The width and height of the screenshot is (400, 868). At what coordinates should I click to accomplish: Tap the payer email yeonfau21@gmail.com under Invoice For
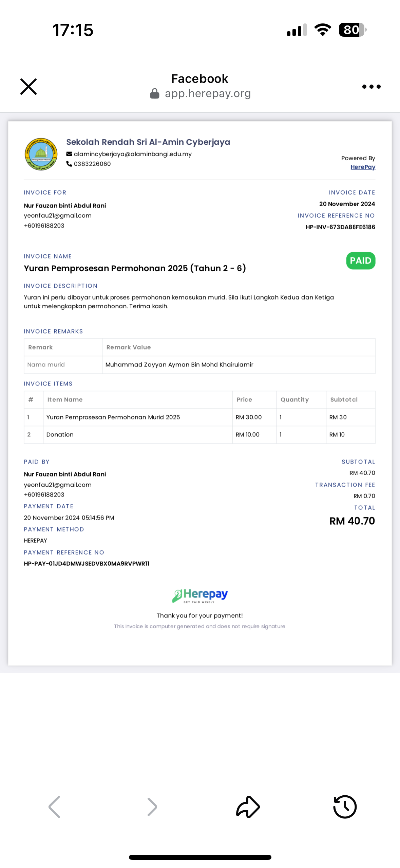click(x=58, y=216)
